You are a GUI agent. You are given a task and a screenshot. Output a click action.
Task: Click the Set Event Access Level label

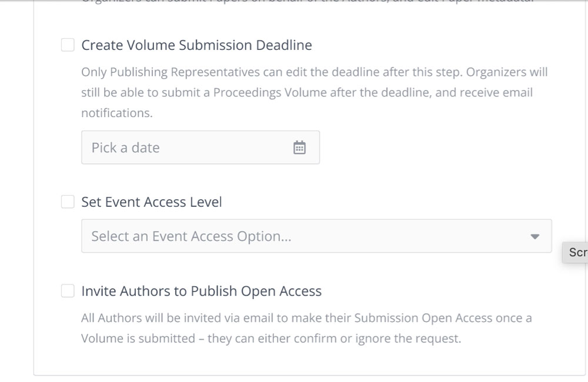(x=152, y=202)
